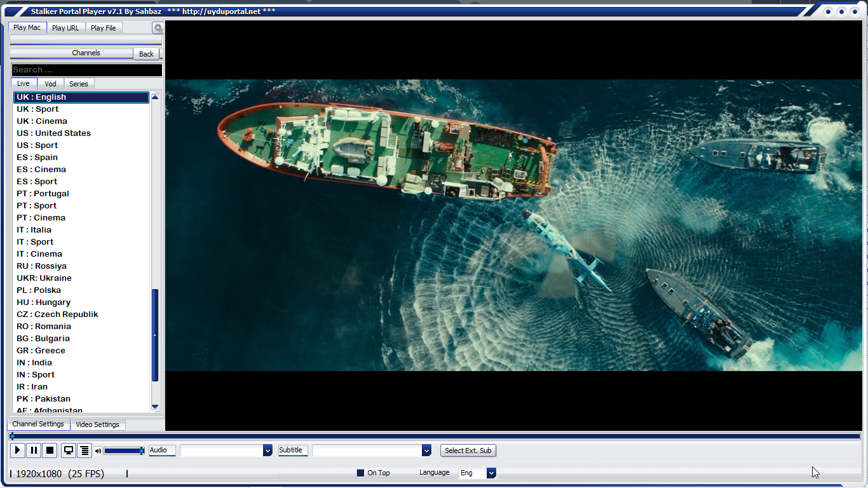
Task: Switch to the Play URL tab
Action: tap(65, 28)
